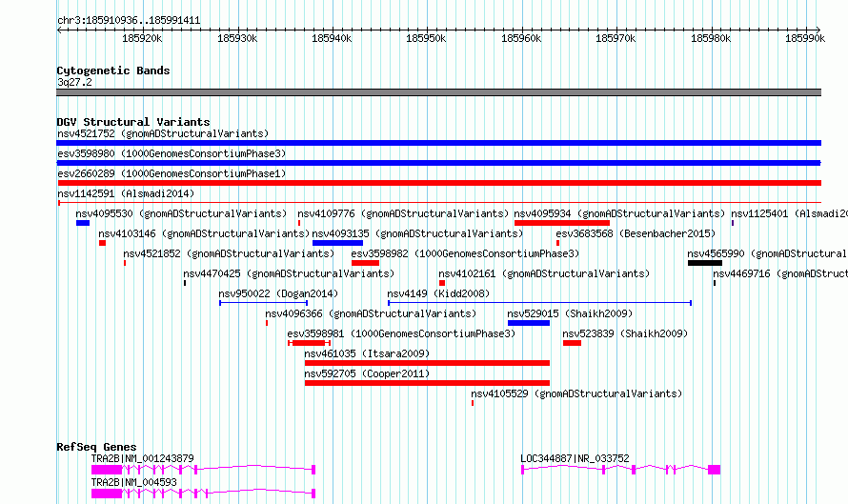Select the esv3598982 red variant bar

pos(365,263)
